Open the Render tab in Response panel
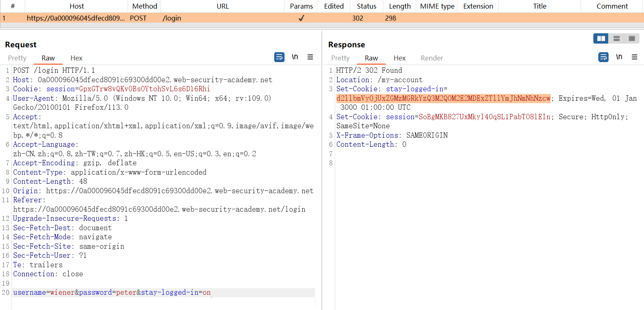The height and width of the screenshot is (310, 644). click(x=432, y=58)
